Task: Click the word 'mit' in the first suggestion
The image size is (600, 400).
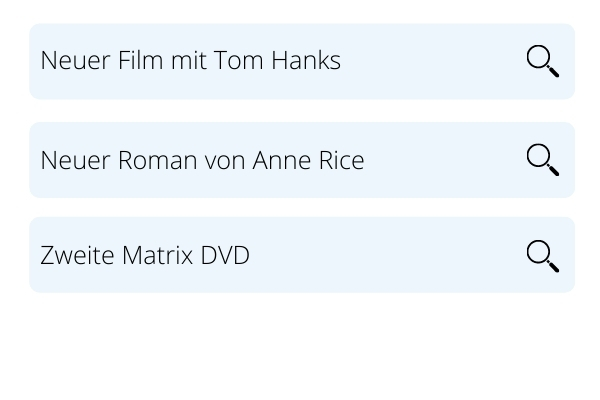Action: tap(188, 61)
